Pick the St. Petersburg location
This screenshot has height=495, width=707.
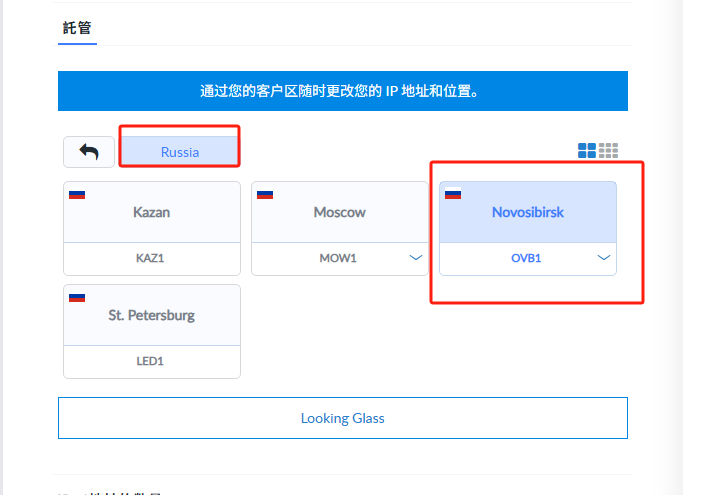152,315
